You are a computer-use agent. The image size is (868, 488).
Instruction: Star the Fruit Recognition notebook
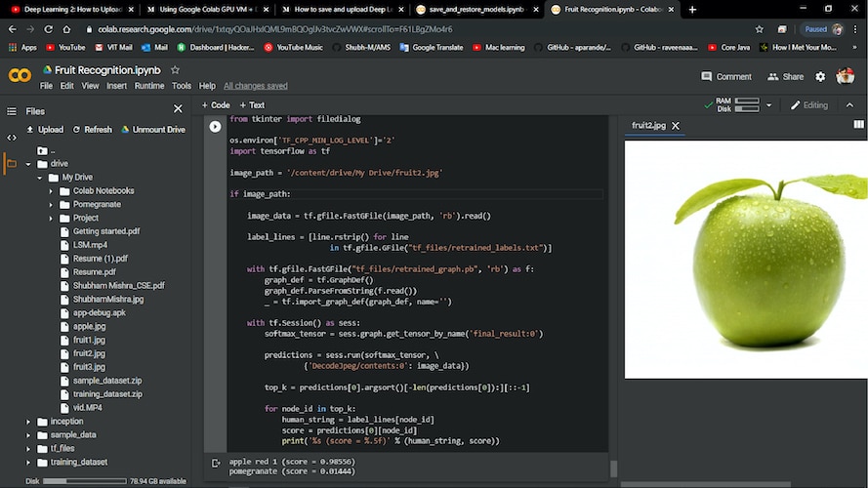[x=175, y=70]
